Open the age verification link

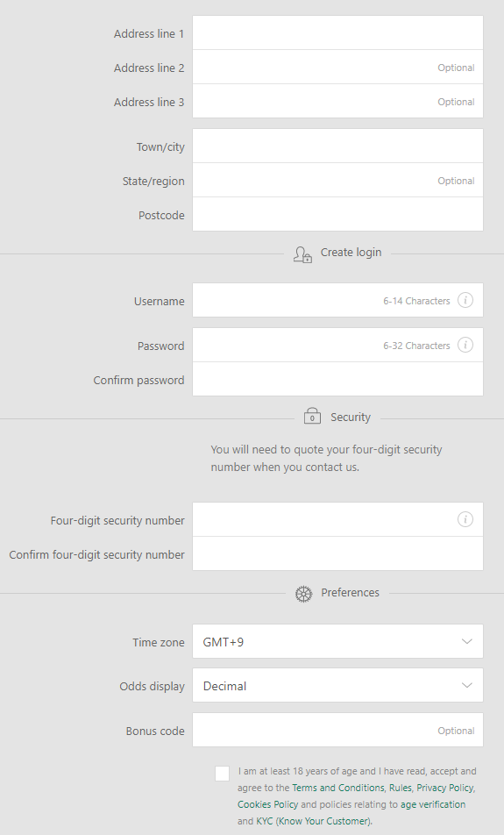(x=433, y=804)
